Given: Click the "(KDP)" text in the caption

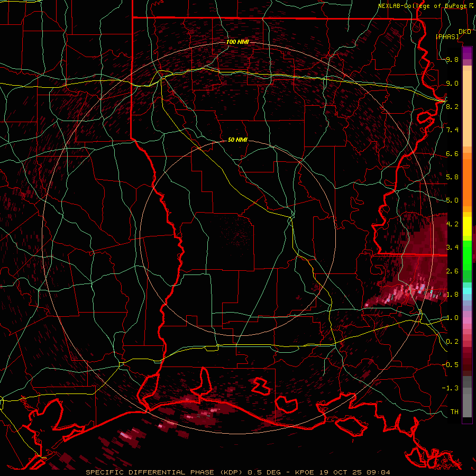Looking at the screenshot, I should click(231, 472).
